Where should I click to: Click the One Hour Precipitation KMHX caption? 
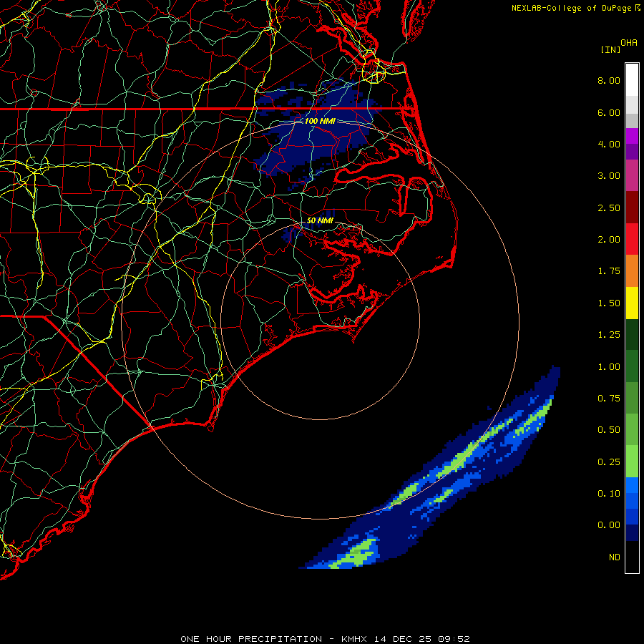coord(325,639)
